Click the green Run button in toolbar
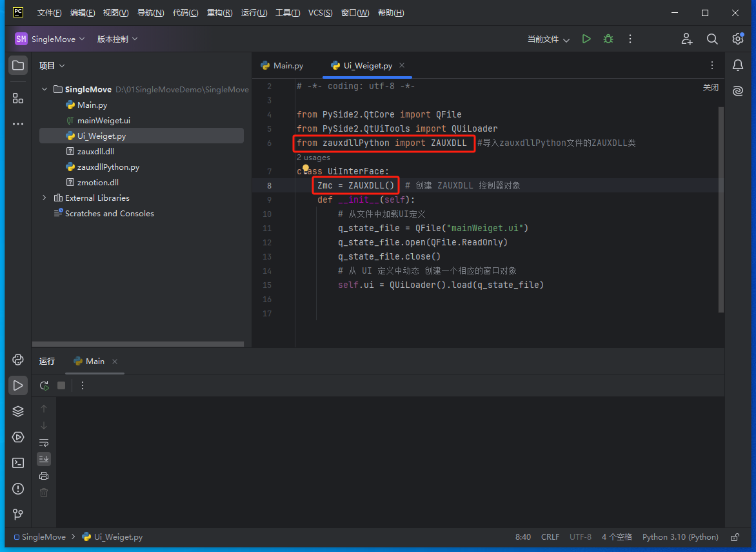Viewport: 756px width, 552px height. (586, 39)
